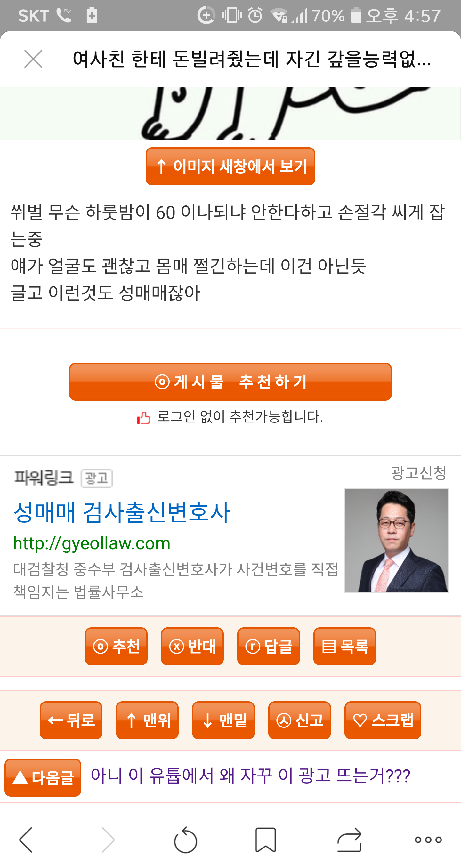Tap the browser back arrow icon
The height and width of the screenshot is (868, 461).
coord(26,840)
